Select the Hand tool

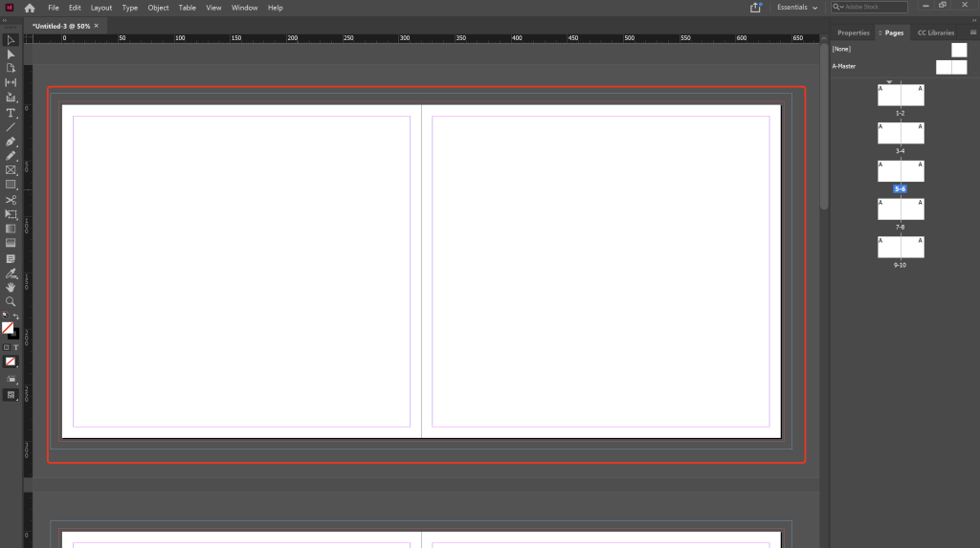tap(11, 287)
